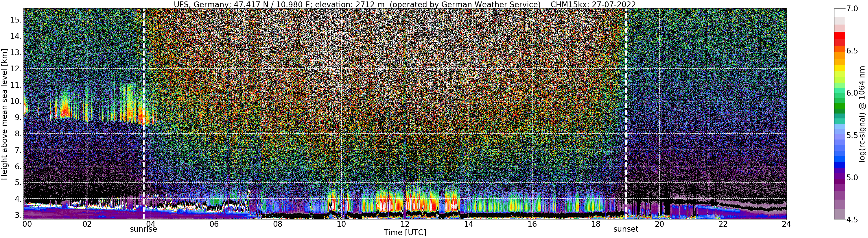Click the x-axis tick label '04'
Viewport: 868px width, 238px height.
(x=151, y=224)
